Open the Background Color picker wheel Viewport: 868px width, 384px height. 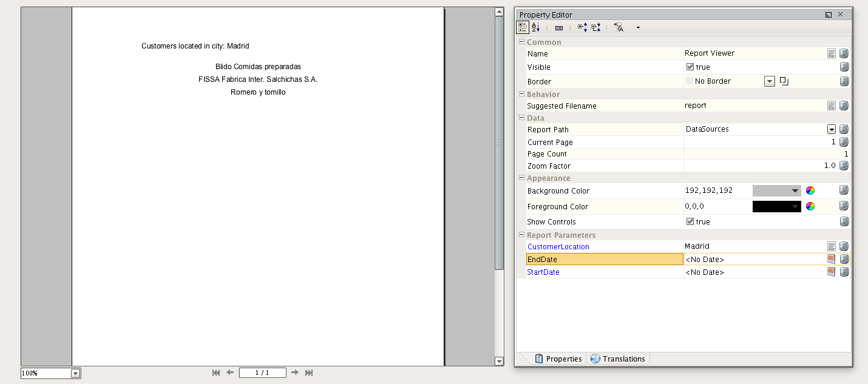810,190
